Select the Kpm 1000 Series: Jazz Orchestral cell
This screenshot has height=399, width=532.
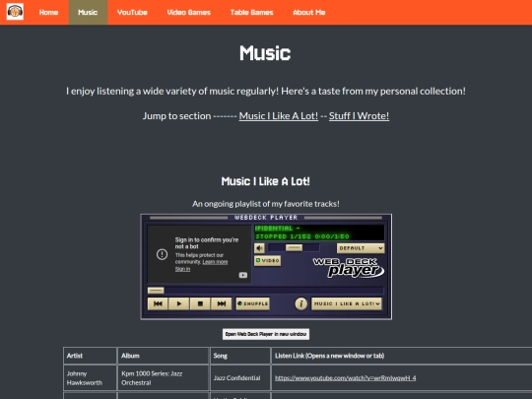(163, 378)
